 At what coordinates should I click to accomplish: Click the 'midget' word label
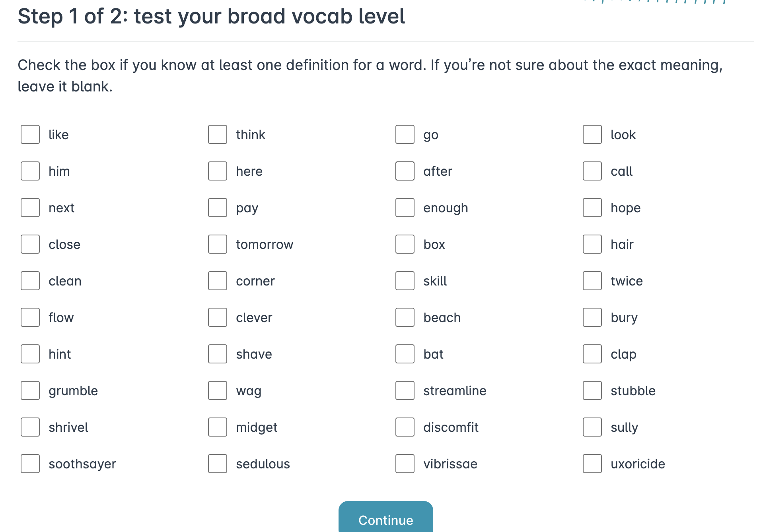coord(257,427)
